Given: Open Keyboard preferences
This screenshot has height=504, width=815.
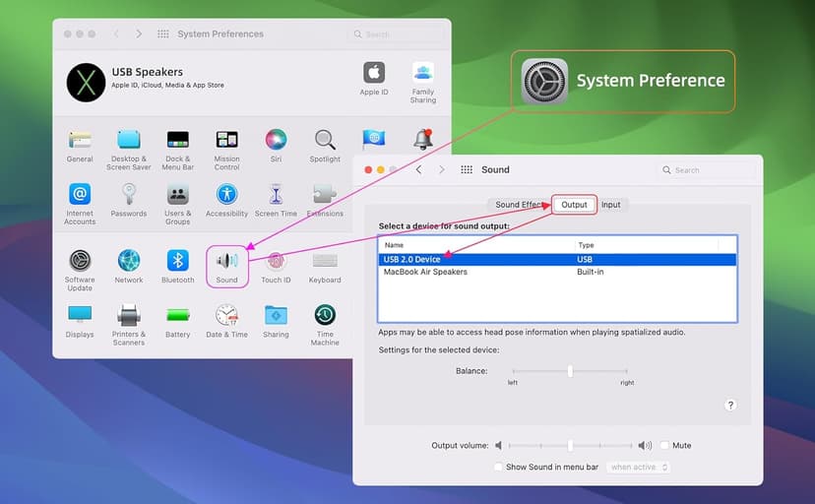Looking at the screenshot, I should 325,260.
